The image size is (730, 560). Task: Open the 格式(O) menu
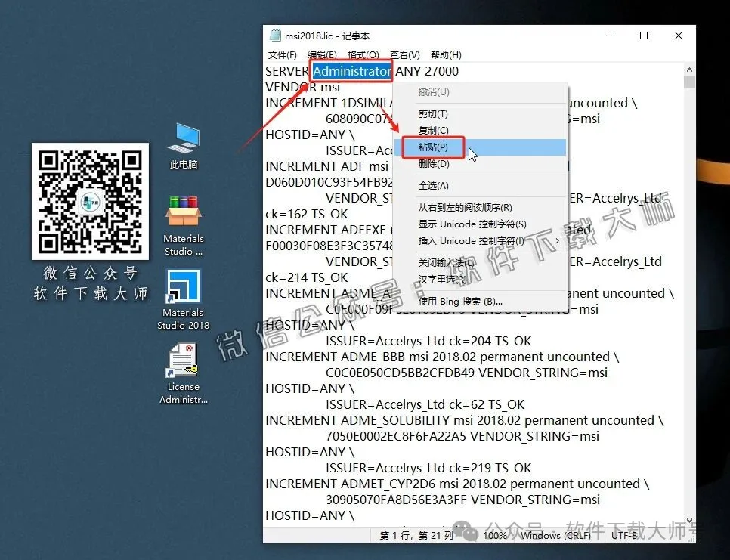[363, 54]
